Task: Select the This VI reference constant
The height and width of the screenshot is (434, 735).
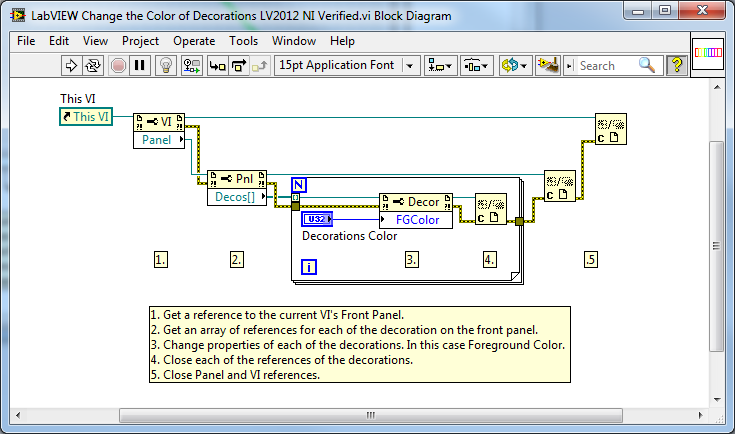Action: (86, 116)
